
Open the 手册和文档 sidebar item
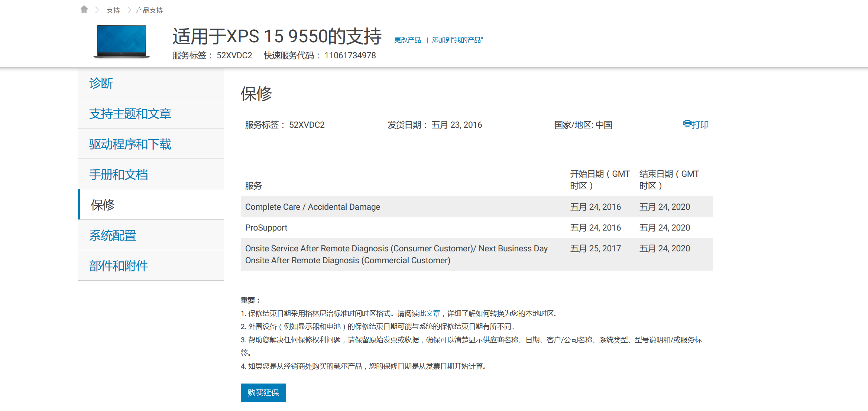point(119,174)
